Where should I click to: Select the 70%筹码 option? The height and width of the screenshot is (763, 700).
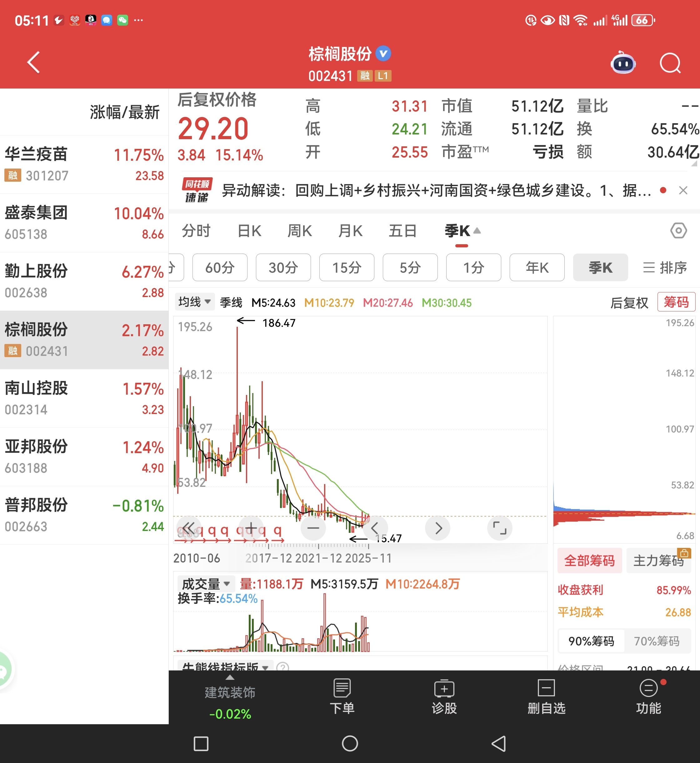657,641
